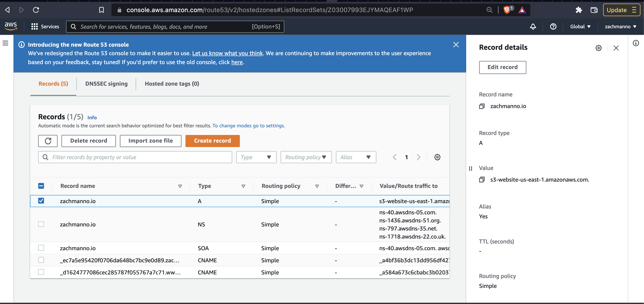The width and height of the screenshot is (644, 304).
Task: Click the AWS logo home icon
Action: click(x=11, y=26)
